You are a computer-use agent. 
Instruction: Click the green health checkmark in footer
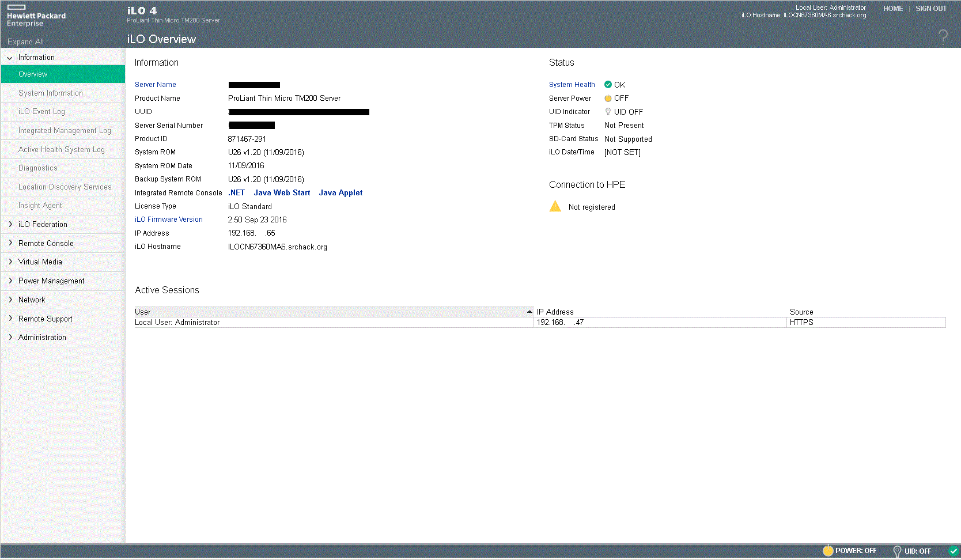point(954,551)
